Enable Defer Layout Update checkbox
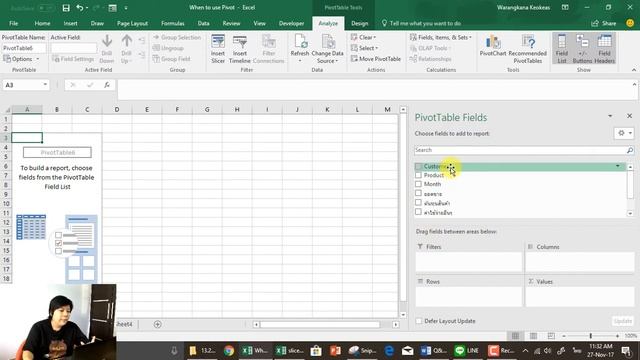 pyautogui.click(x=419, y=321)
